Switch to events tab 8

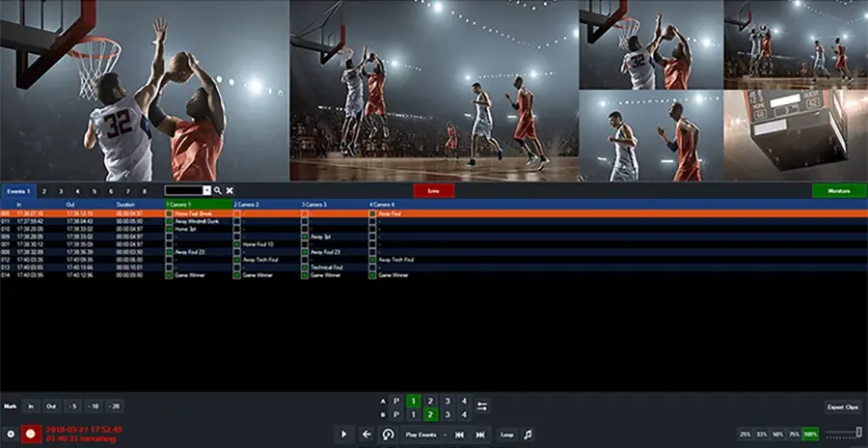point(145,191)
